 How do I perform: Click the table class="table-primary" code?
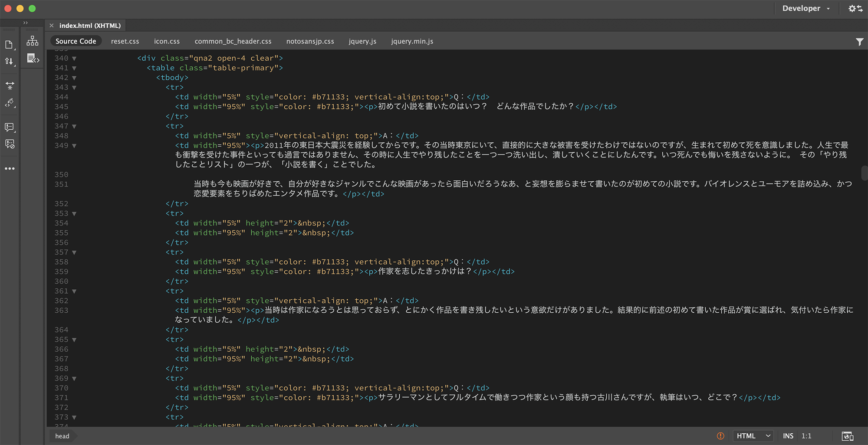tap(215, 68)
